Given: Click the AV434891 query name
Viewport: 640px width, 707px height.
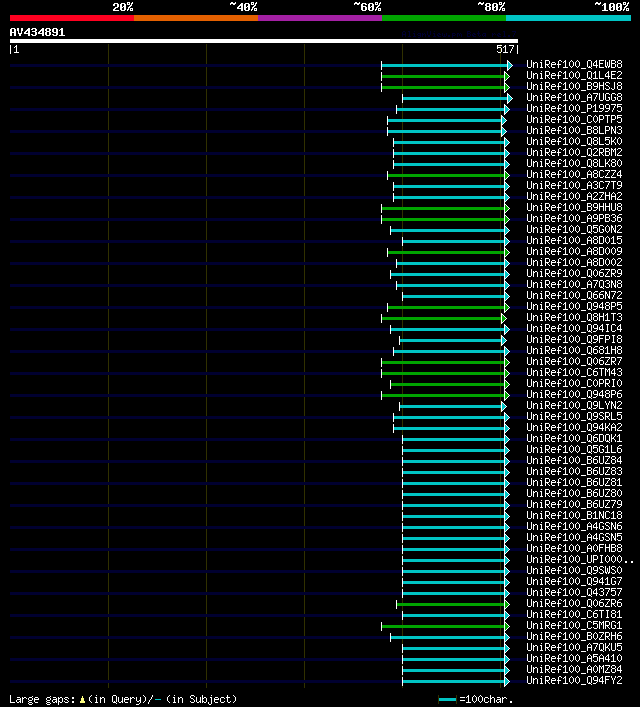Looking at the screenshot, I should coord(37,32).
